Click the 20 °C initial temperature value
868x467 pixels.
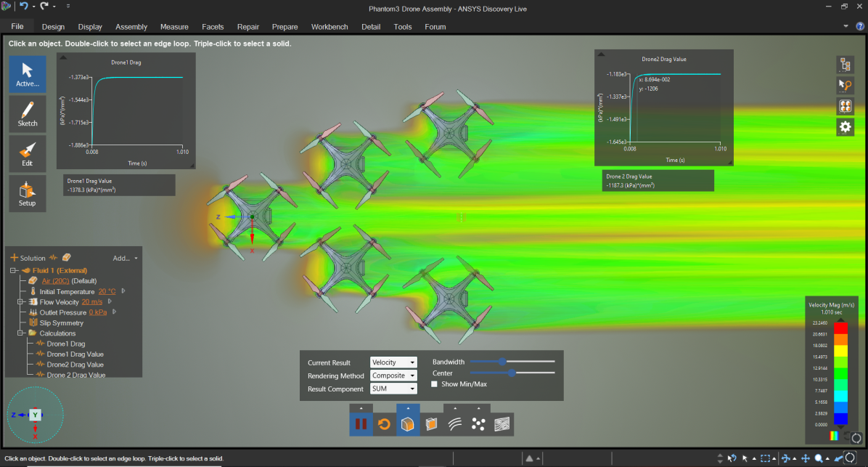(x=107, y=291)
